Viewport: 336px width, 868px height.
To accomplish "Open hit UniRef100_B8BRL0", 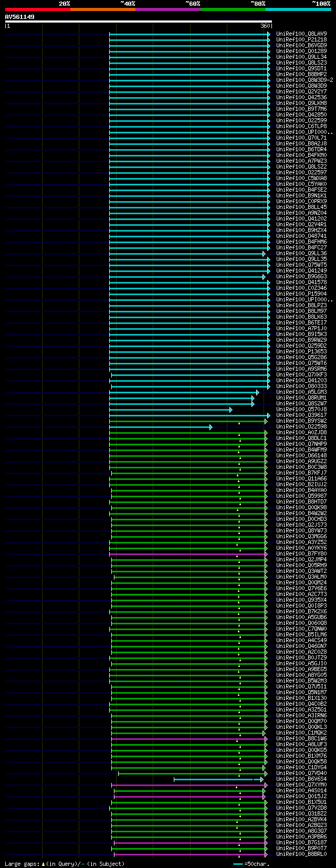I will coord(301,854).
